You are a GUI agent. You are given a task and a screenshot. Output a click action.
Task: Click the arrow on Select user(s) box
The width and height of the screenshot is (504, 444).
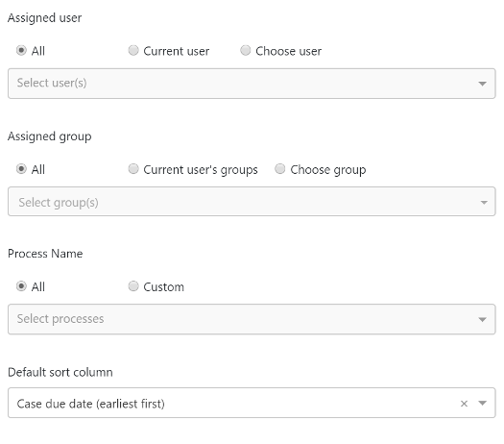[482, 84]
